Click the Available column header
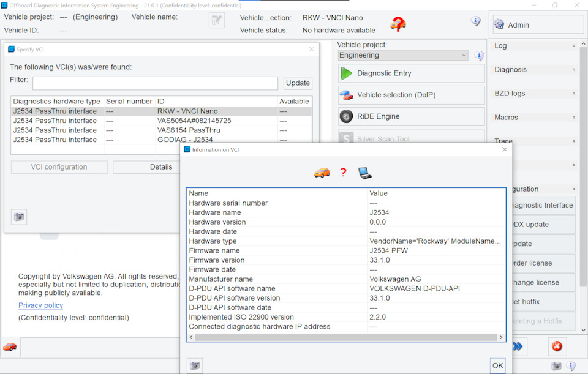The width and height of the screenshot is (588, 374). [294, 102]
